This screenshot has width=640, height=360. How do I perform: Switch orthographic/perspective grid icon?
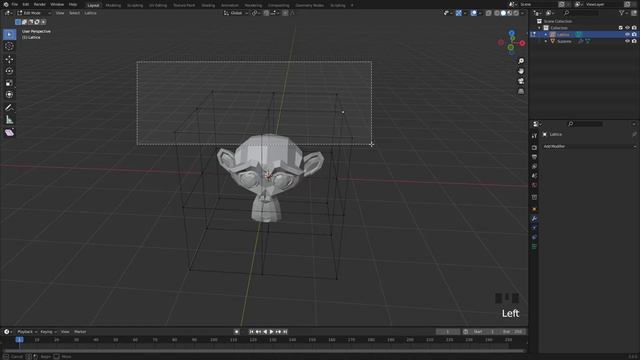tap(521, 91)
